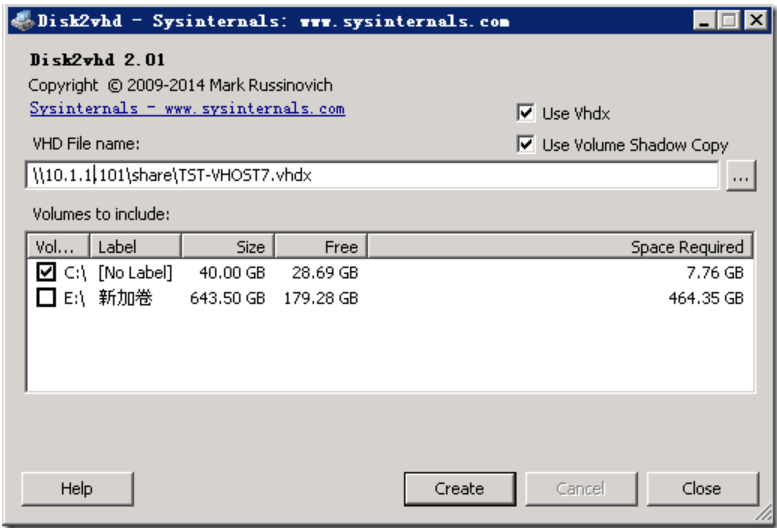777x528 pixels.
Task: Sort by the Size column header
Action: [x=228, y=246]
